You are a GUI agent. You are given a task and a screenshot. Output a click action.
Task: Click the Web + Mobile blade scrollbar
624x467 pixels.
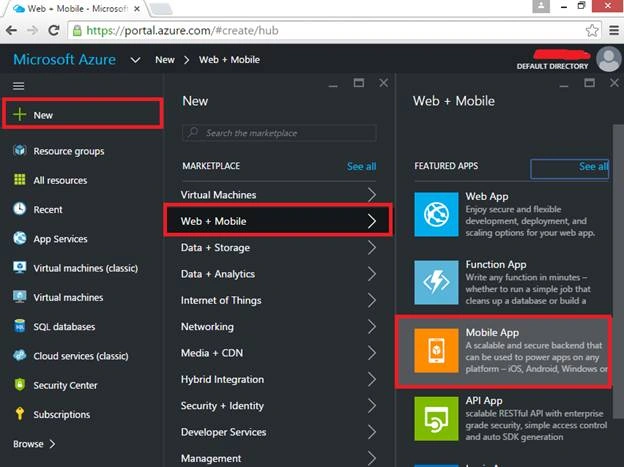tap(618, 271)
